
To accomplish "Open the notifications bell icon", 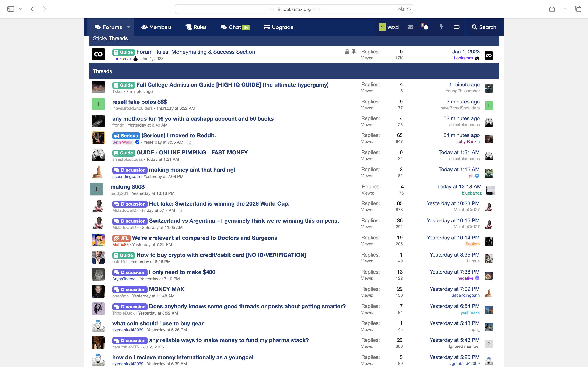I will coord(425,27).
